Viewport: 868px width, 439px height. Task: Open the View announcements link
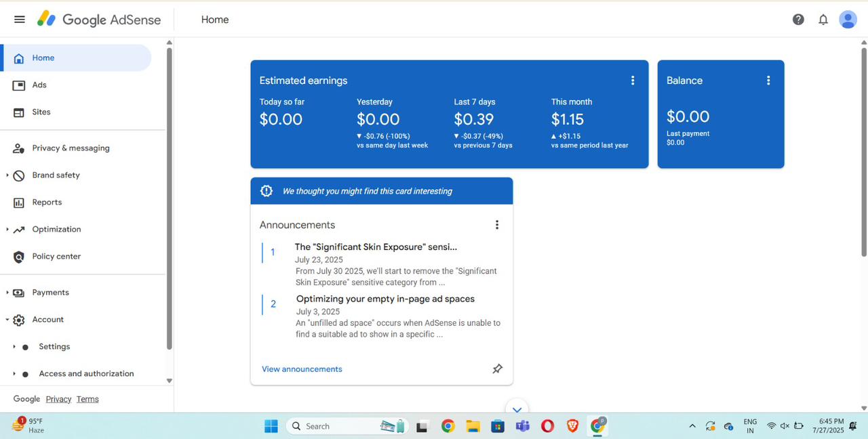point(302,369)
